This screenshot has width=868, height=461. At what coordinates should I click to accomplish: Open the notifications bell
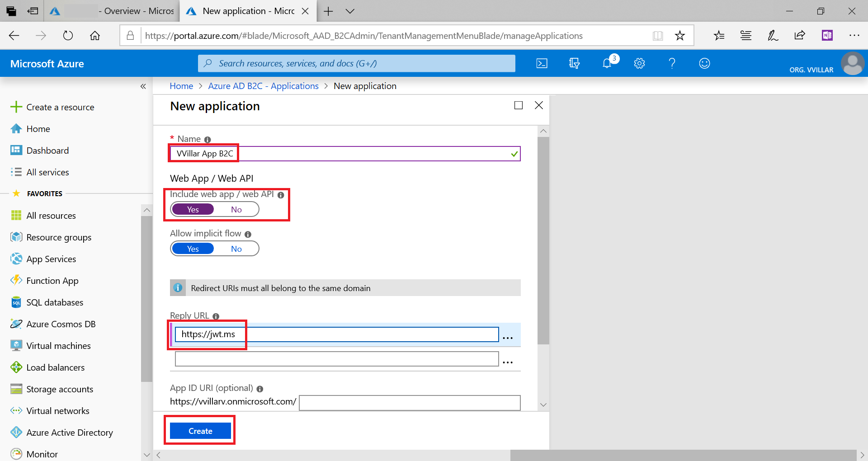pos(607,63)
